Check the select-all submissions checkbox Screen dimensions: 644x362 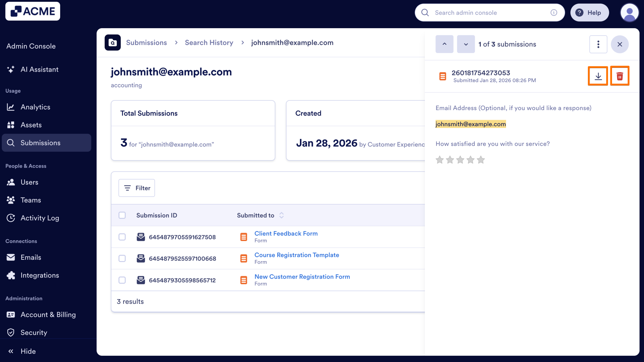point(122,215)
